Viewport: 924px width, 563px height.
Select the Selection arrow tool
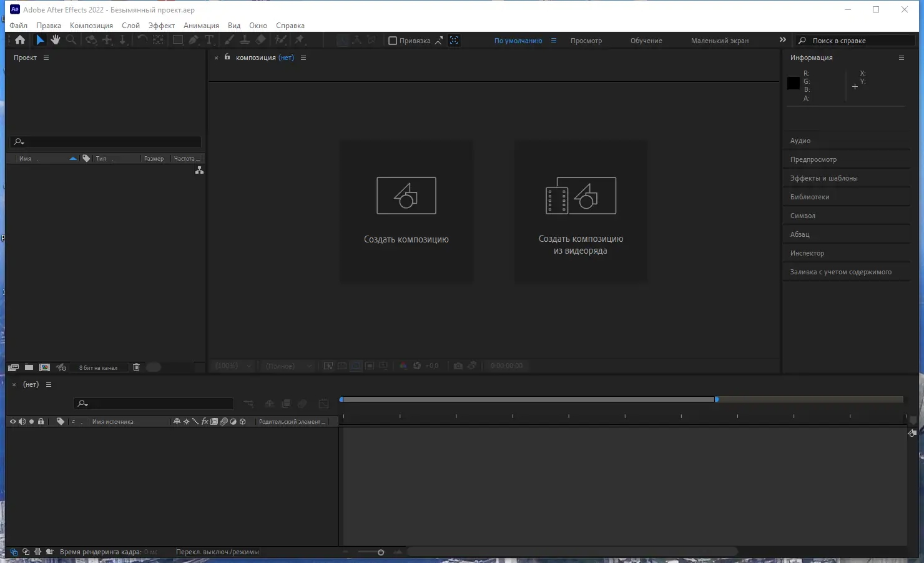(40, 40)
